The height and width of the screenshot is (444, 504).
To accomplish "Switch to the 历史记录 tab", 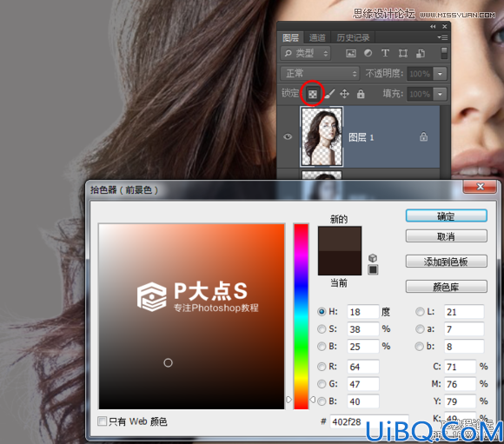I will point(354,38).
